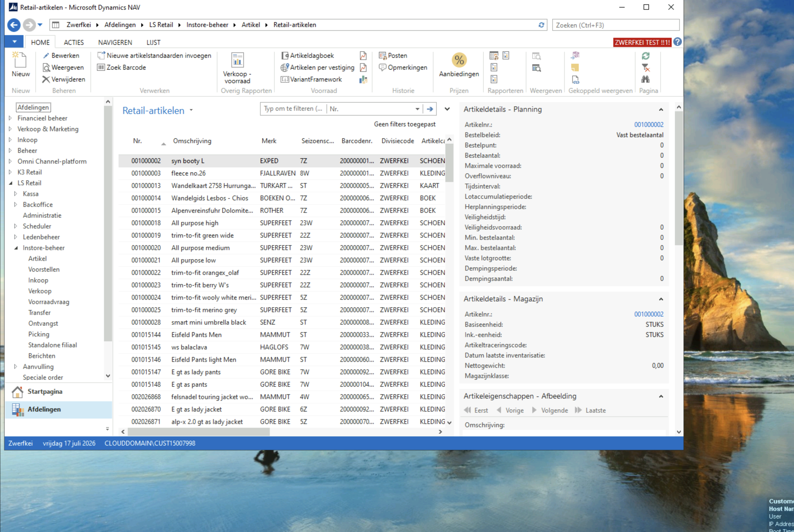Image resolution: width=794 pixels, height=532 pixels.
Task: Open the Startpagina home button
Action: point(58,392)
